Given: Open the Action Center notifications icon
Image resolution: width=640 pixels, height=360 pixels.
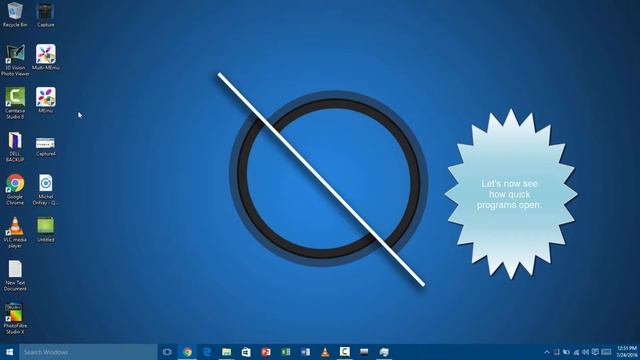Looking at the screenshot, I should 596,352.
